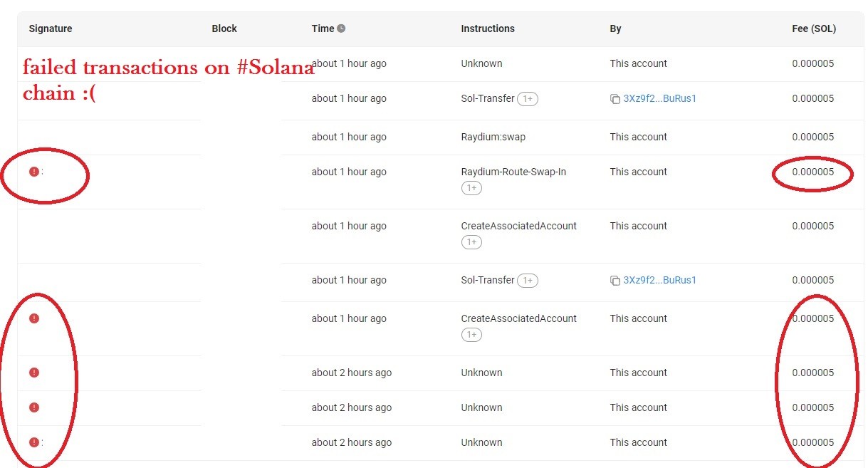868x468 pixels.
Task: Copy address in the upper Sol-Transfer row
Action: click(x=615, y=99)
